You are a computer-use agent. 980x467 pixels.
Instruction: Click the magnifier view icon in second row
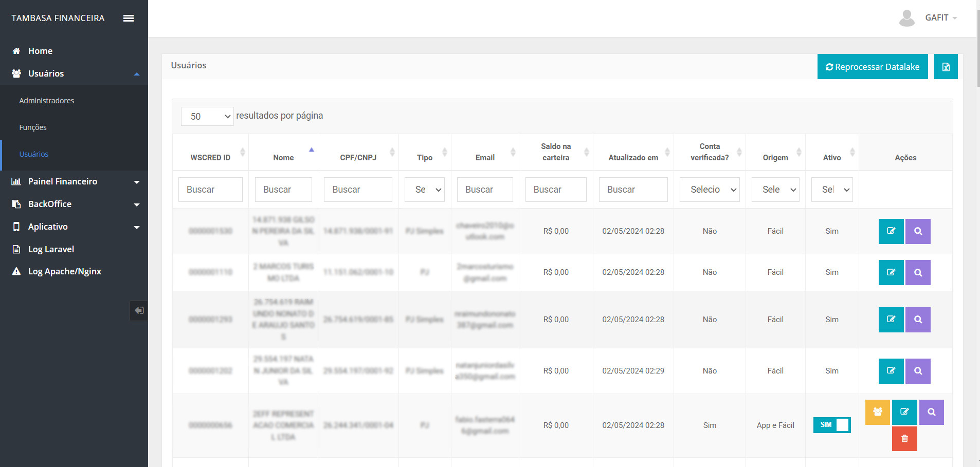tap(918, 272)
